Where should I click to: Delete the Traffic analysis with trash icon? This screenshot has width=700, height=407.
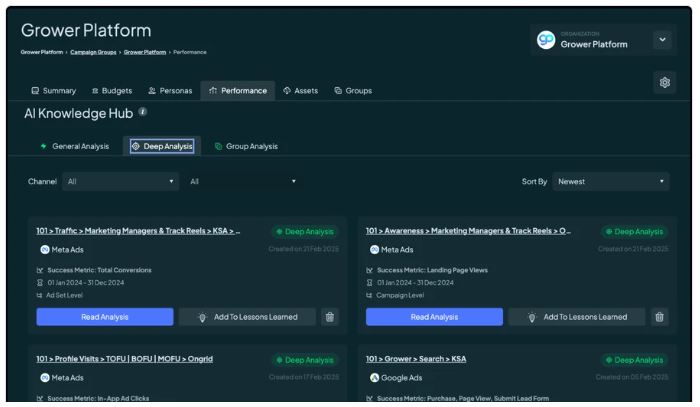click(330, 317)
